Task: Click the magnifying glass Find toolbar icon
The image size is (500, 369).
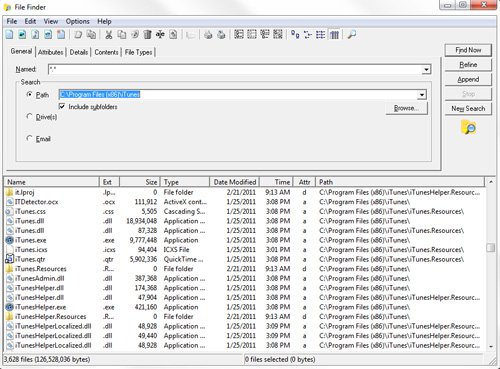Action: pos(352,34)
